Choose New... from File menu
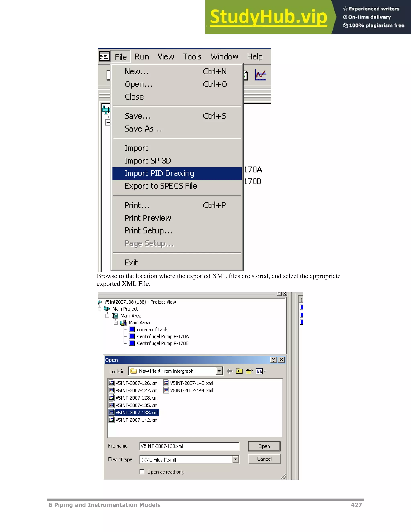 coord(177,71)
